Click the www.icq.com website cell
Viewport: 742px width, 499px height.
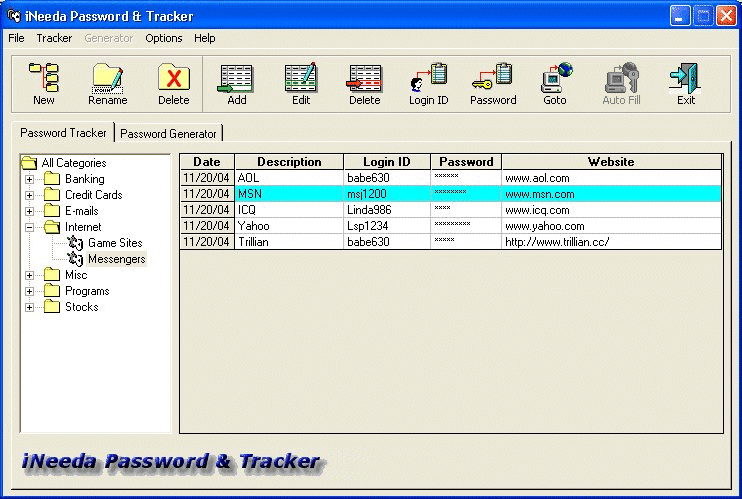[x=611, y=210]
